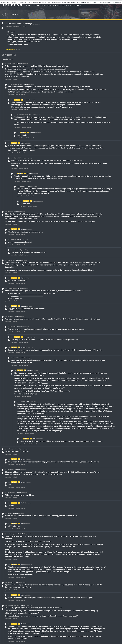Click the share link below the post
The height and width of the screenshot is (644, 122).
pos(18,49)
